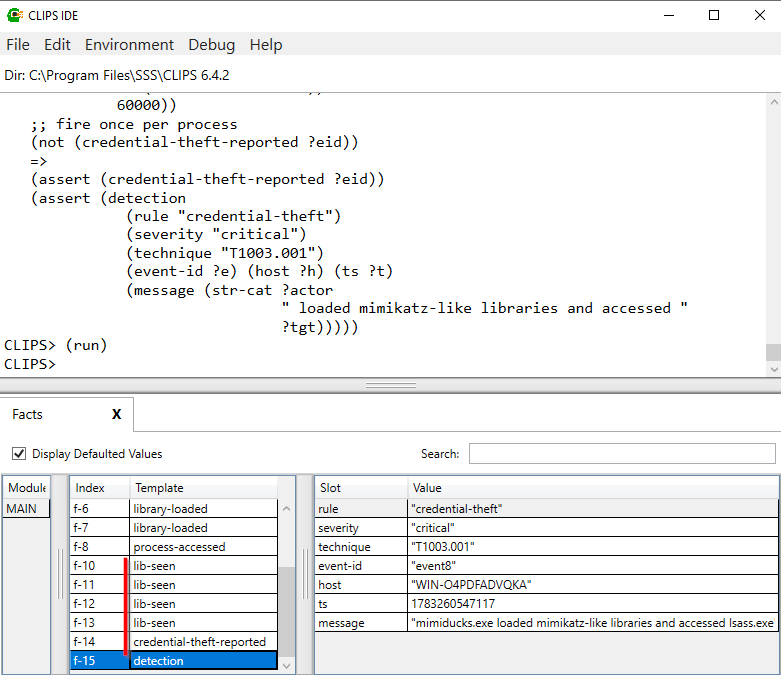Click the Template column header

tap(203, 488)
